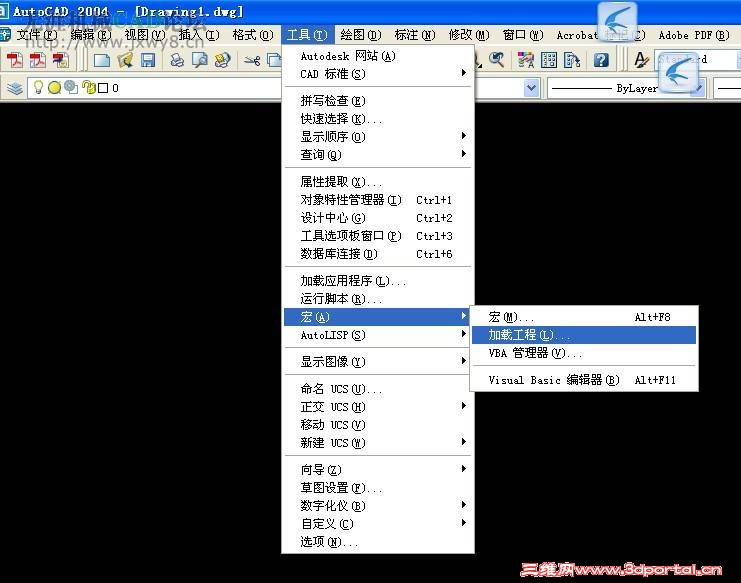741x583 pixels.
Task: Open the Adobe PDF menu
Action: [694, 35]
